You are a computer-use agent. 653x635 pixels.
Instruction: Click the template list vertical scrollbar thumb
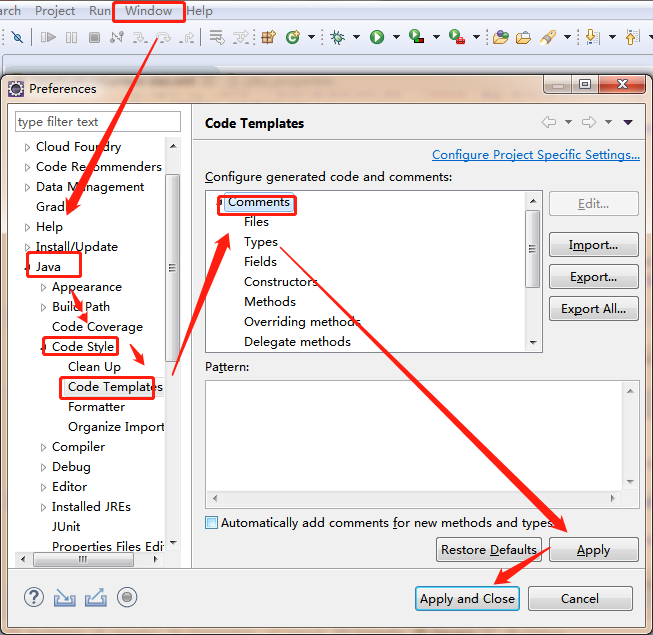click(x=532, y=249)
